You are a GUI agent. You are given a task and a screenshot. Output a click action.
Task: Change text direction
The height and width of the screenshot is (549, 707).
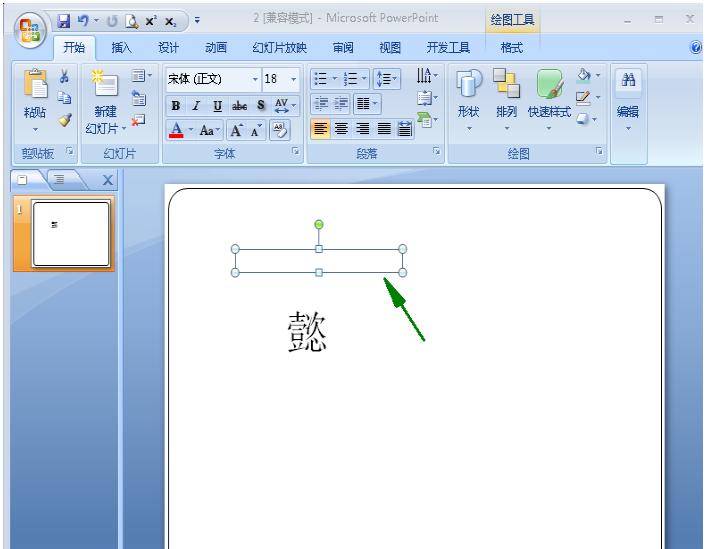click(x=427, y=76)
